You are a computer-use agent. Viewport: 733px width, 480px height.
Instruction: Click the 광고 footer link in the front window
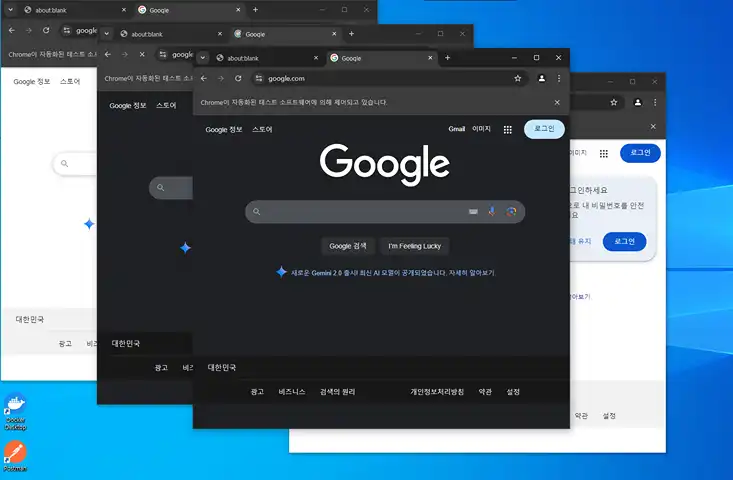(257, 392)
